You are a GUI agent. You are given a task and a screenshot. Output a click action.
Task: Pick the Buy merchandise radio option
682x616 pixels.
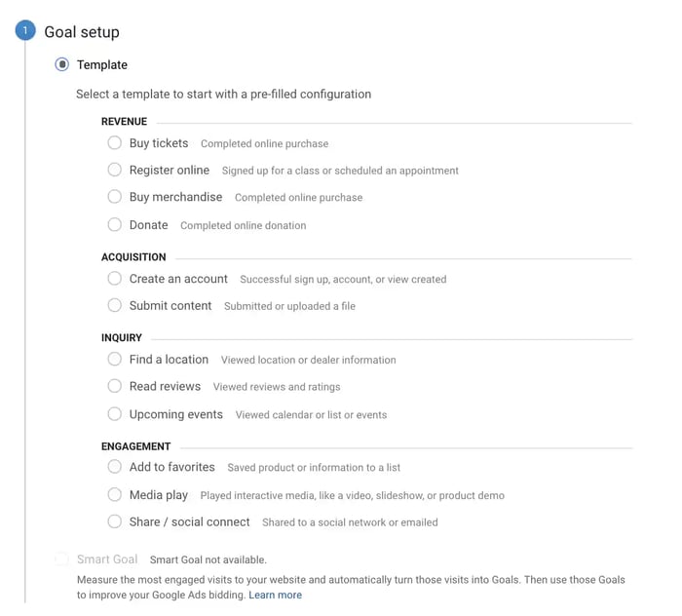pyautogui.click(x=115, y=197)
